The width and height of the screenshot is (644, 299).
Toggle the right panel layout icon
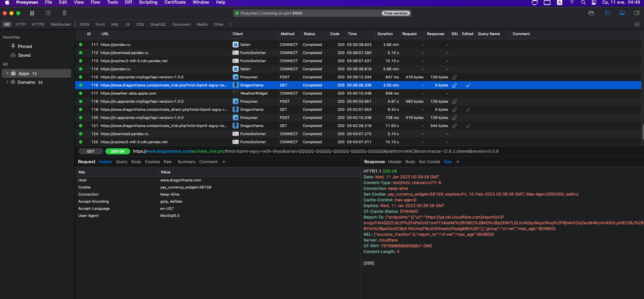(x=637, y=13)
